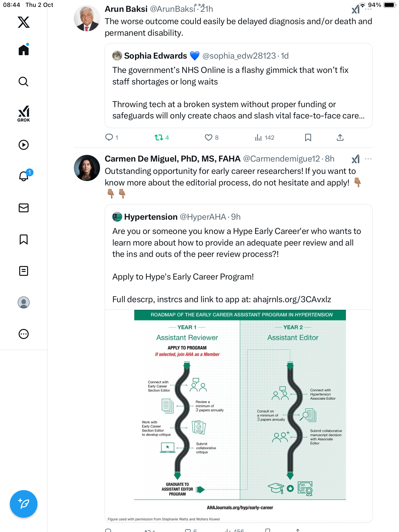399x532 pixels.
Task: Open the profile avatar in sidebar
Action: pyautogui.click(x=24, y=302)
